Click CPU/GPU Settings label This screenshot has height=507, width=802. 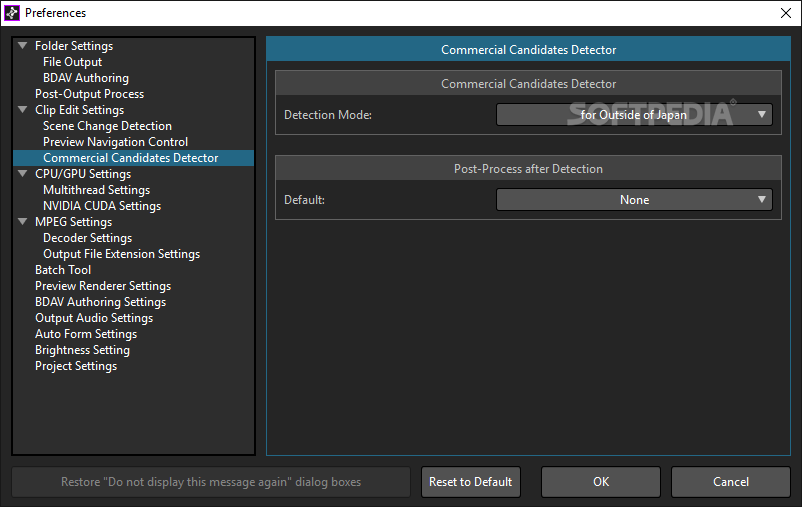click(x=83, y=173)
